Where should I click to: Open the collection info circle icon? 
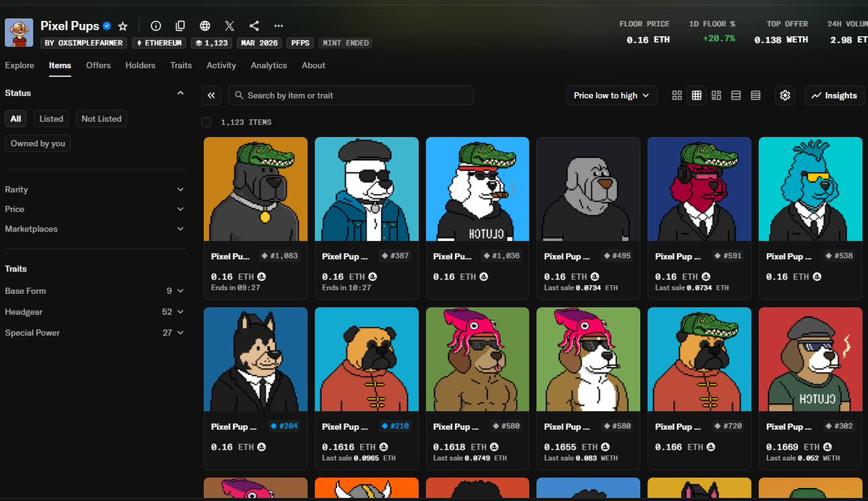click(x=156, y=26)
